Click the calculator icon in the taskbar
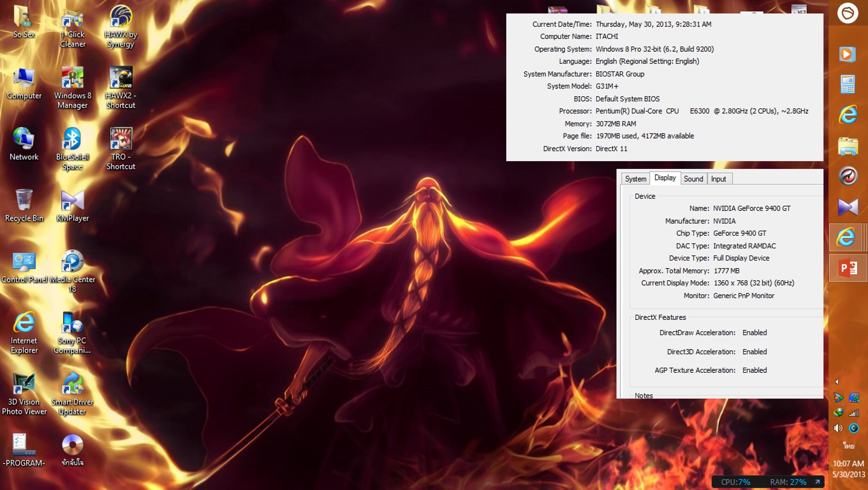 (848, 84)
